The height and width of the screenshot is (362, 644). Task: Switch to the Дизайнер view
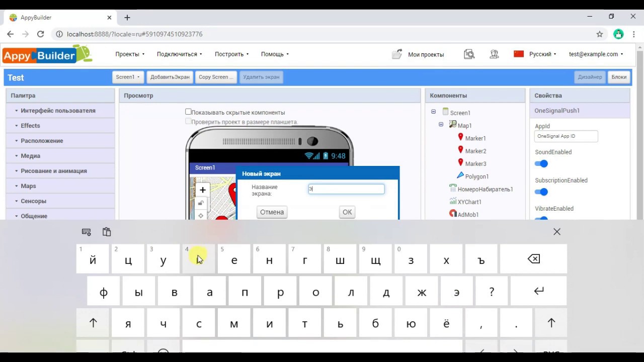590,77
